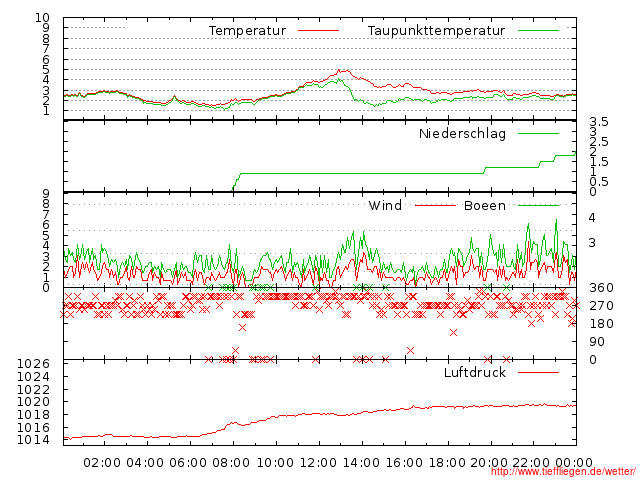
Task: Click the 1026 pressure axis value
Action: pyautogui.click(x=33, y=364)
